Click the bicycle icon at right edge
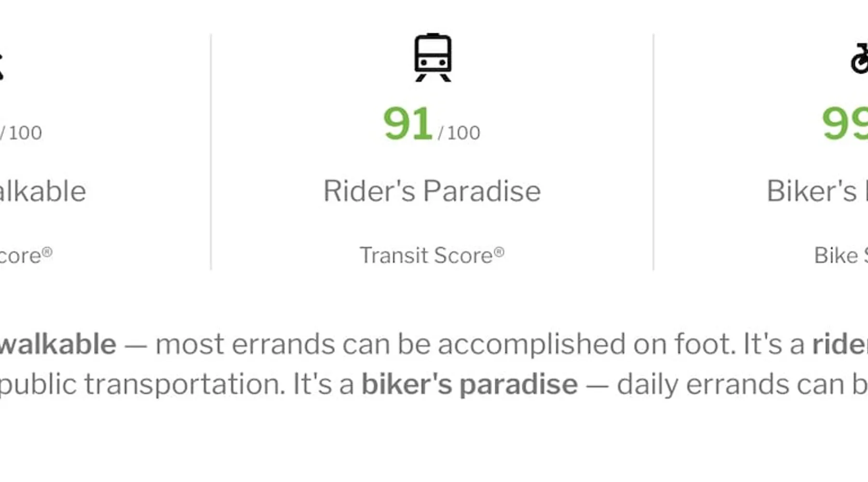Viewport: 868px width, 482px height. (x=859, y=59)
